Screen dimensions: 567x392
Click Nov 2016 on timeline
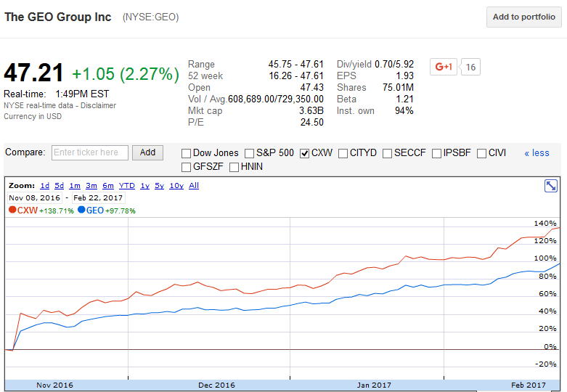pos(54,385)
